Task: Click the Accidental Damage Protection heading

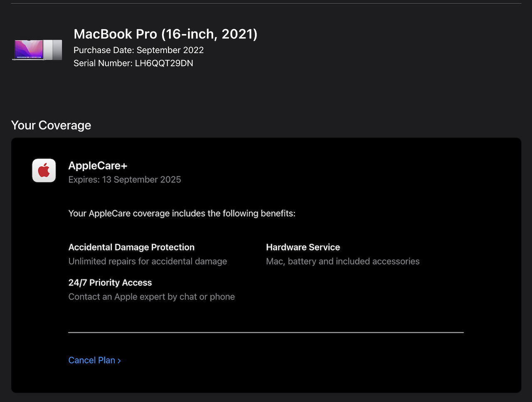Action: (131, 247)
